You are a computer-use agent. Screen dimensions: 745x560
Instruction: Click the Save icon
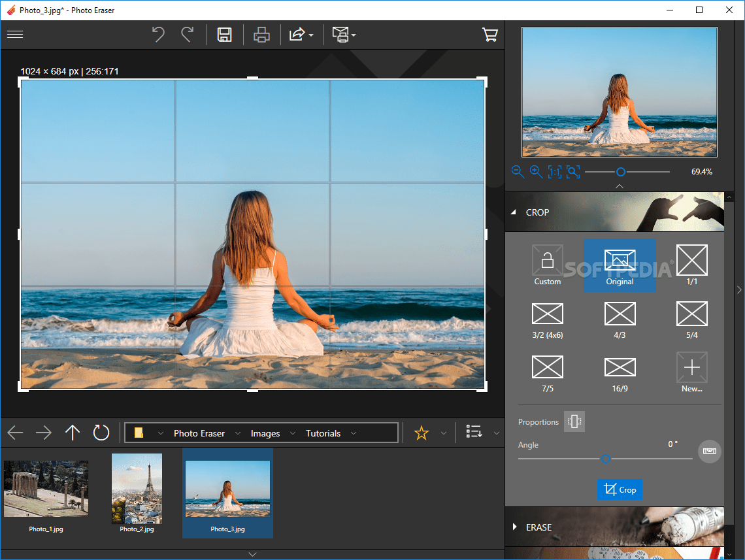(224, 35)
